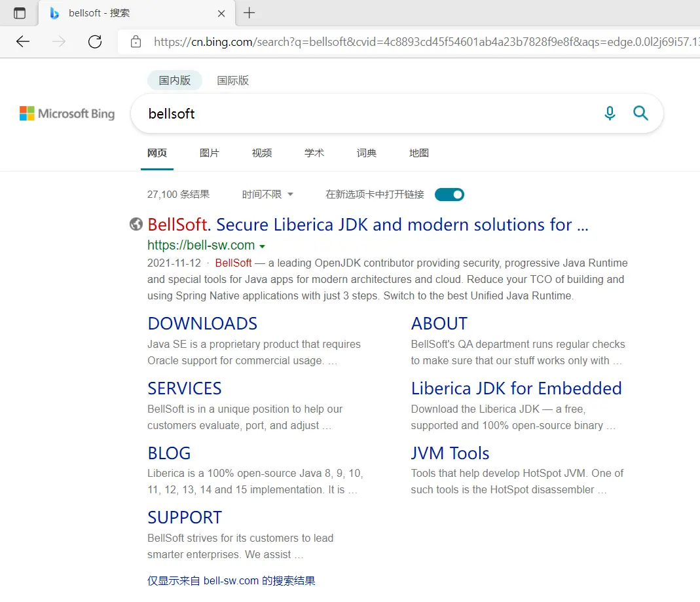The image size is (700, 602).
Task: Switch to the 图片 search tab
Action: coord(210,153)
